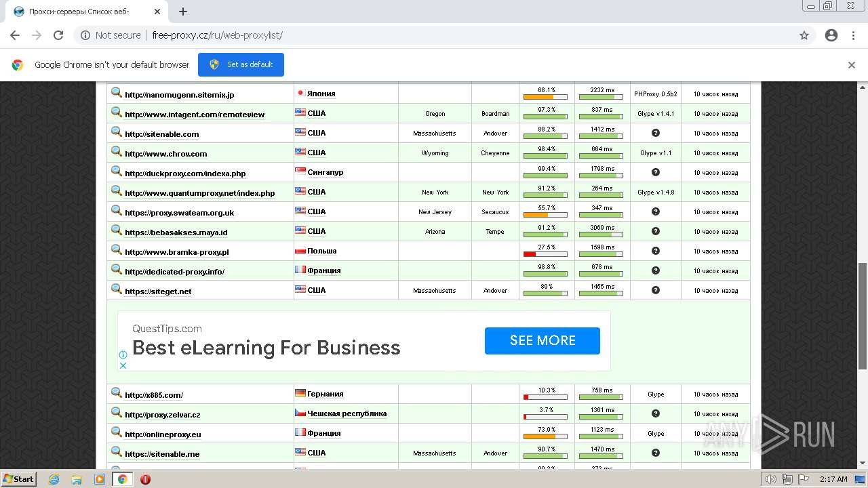Click magnifier icon beside intagent.com/remoteview

117,113
